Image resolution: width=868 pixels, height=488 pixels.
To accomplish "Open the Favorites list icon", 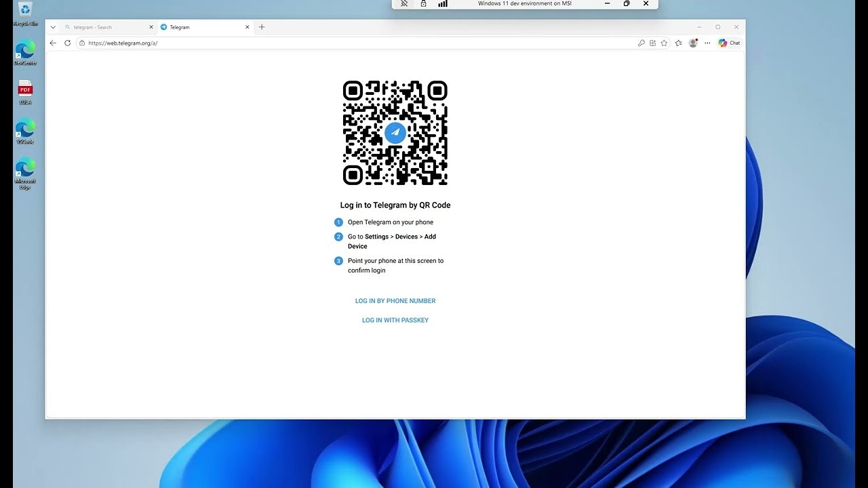I will [679, 43].
